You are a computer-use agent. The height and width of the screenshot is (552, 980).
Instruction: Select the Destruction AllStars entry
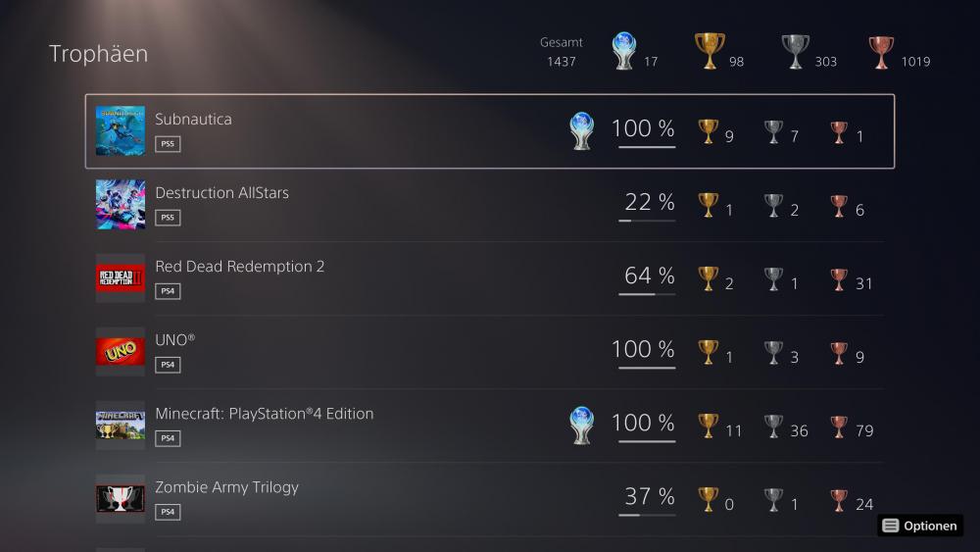pyautogui.click(x=221, y=193)
